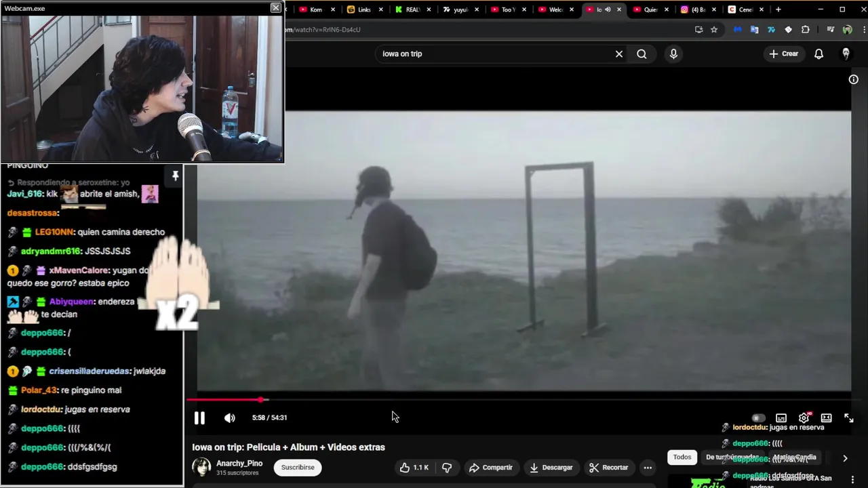The image size is (868, 488).
Task: Click the LEG10NN chat username
Action: 54,232
